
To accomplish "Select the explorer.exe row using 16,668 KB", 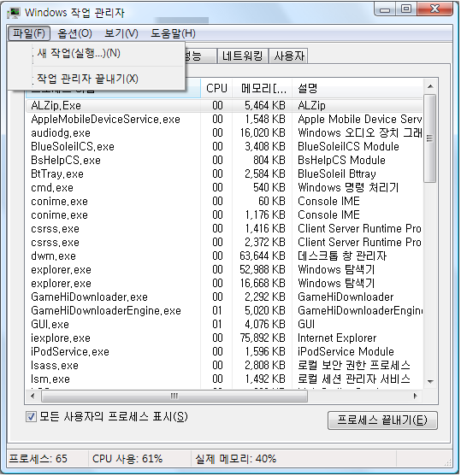I will click(x=224, y=283).
